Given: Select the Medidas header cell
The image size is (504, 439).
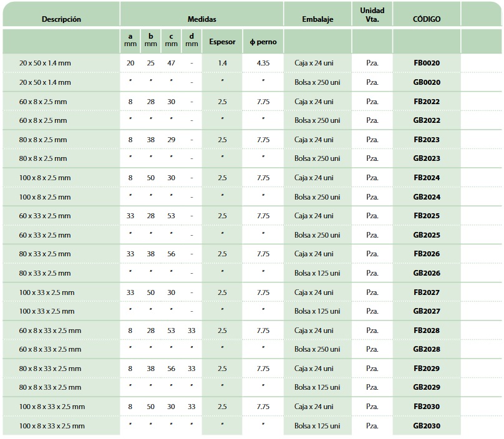Looking at the screenshot, I should (201, 19).
